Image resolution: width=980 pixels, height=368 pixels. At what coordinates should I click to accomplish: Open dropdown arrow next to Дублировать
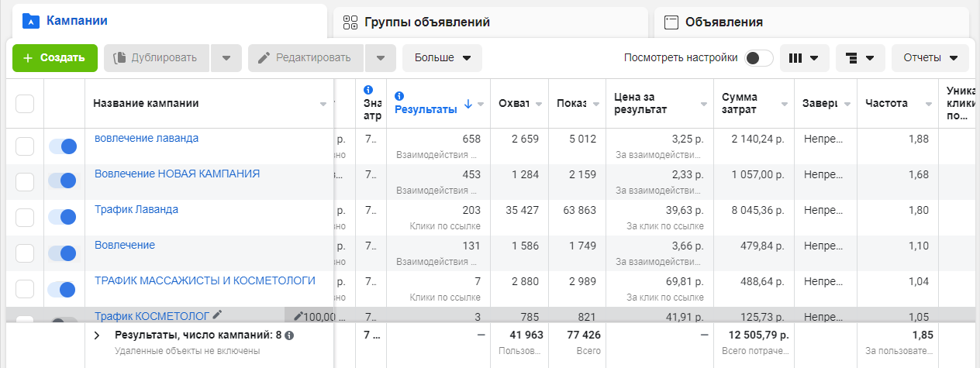coord(226,58)
